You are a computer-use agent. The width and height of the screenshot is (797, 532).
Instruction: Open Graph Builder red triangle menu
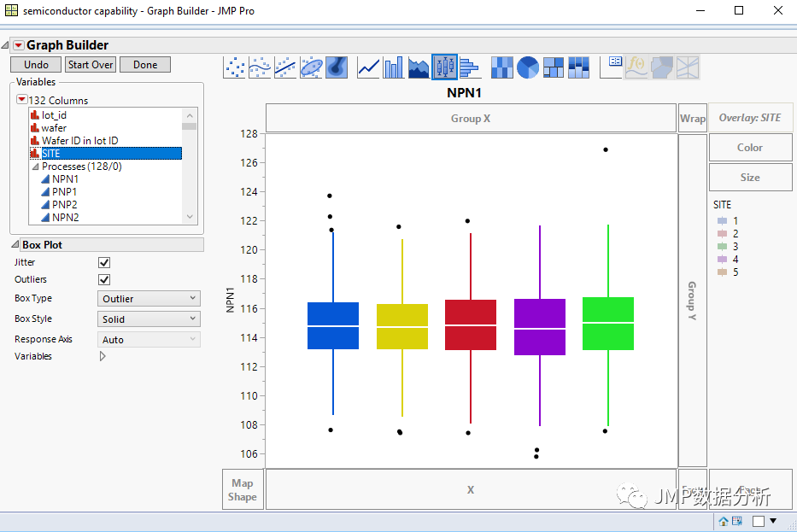pos(18,45)
